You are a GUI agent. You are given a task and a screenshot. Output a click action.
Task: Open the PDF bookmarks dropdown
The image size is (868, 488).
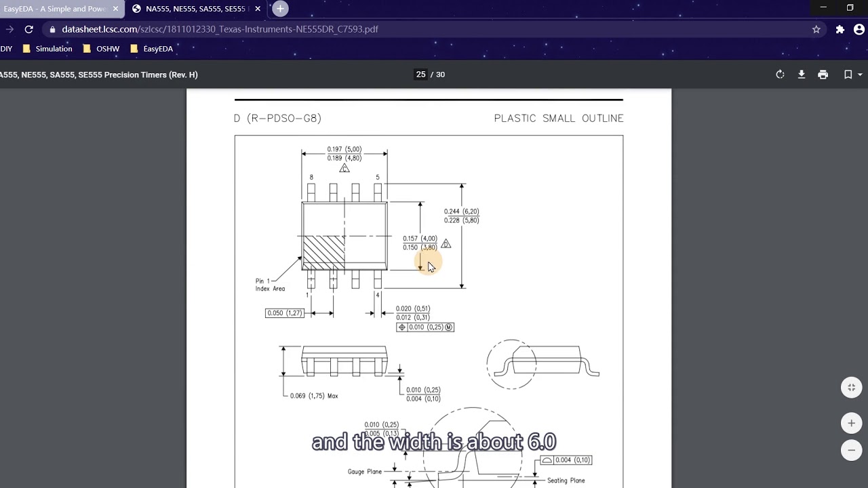pyautogui.click(x=852, y=75)
